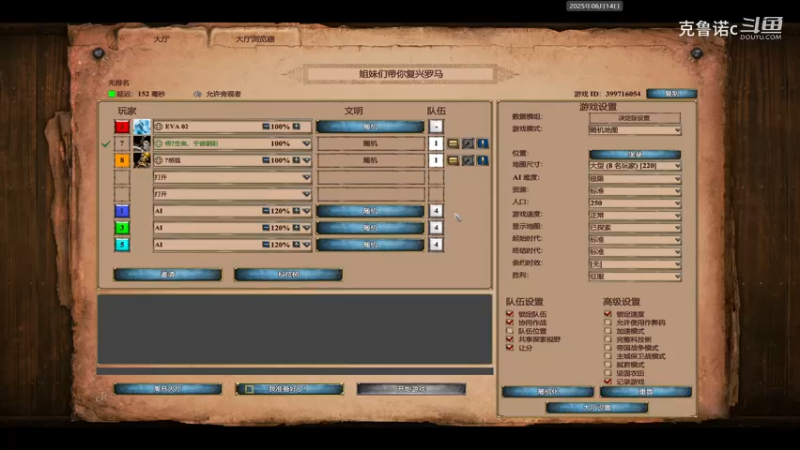Click the 重置 button
The width and height of the screenshot is (800, 450).
coord(646,392)
